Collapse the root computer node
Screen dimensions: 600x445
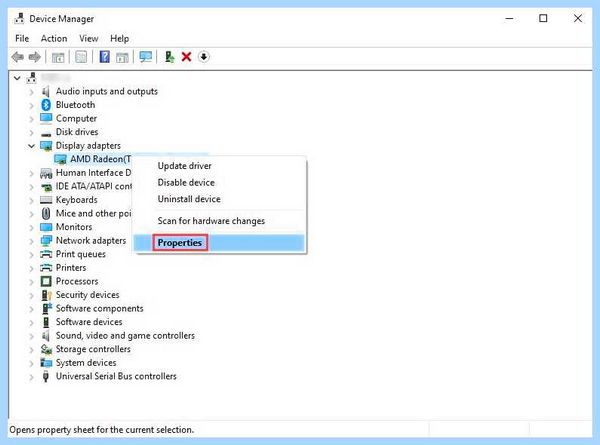pyautogui.click(x=17, y=78)
